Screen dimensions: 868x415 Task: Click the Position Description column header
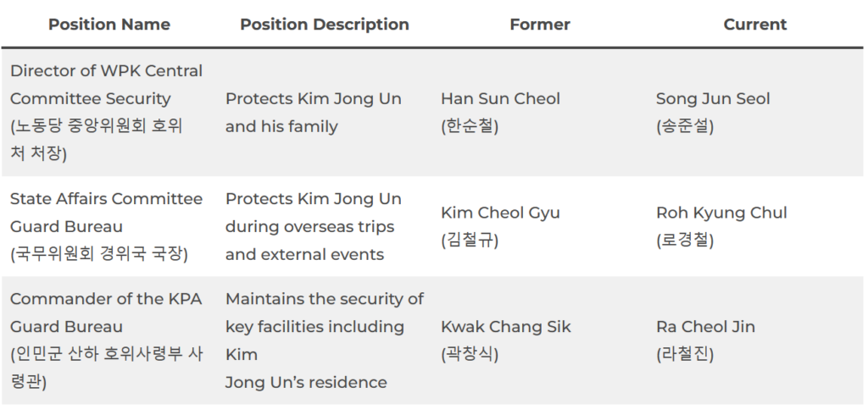pyautogui.click(x=324, y=25)
